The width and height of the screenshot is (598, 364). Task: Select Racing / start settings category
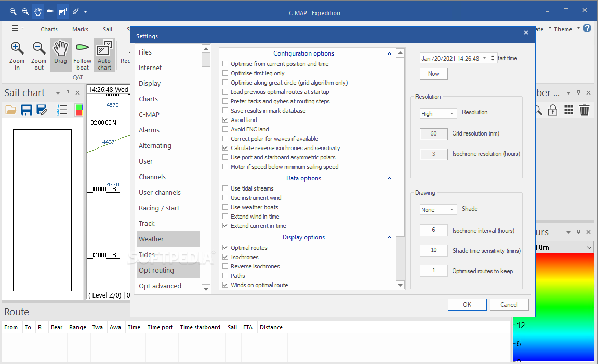click(x=168, y=208)
